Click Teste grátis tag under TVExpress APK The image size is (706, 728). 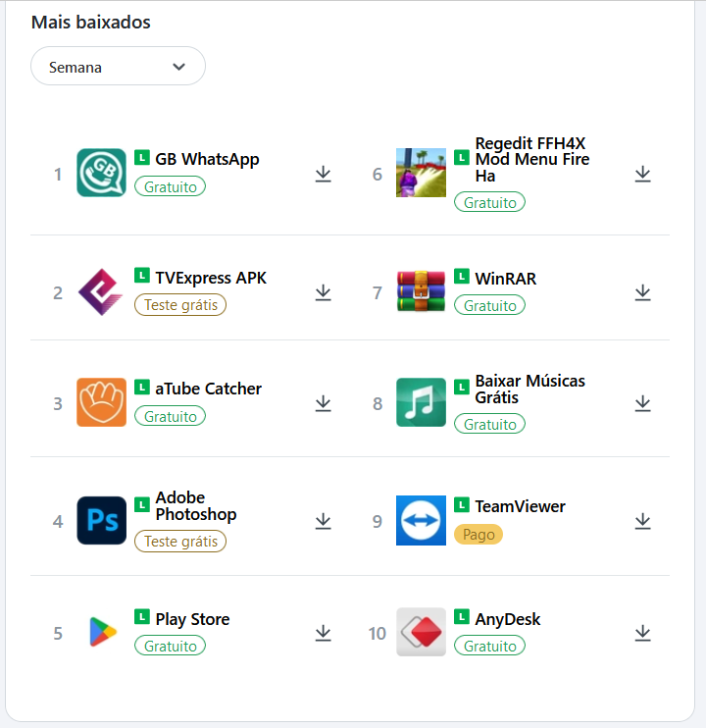coord(180,305)
